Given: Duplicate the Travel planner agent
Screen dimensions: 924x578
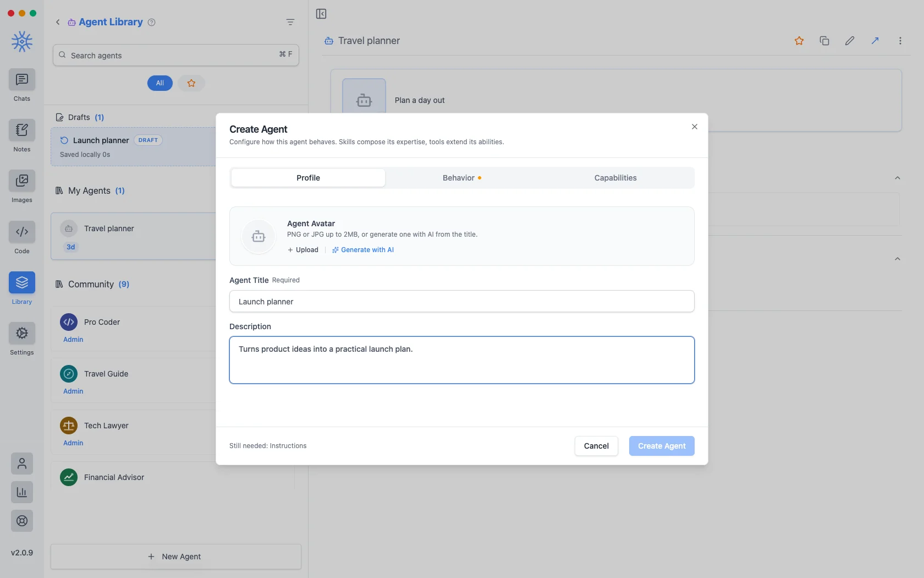Looking at the screenshot, I should [824, 41].
